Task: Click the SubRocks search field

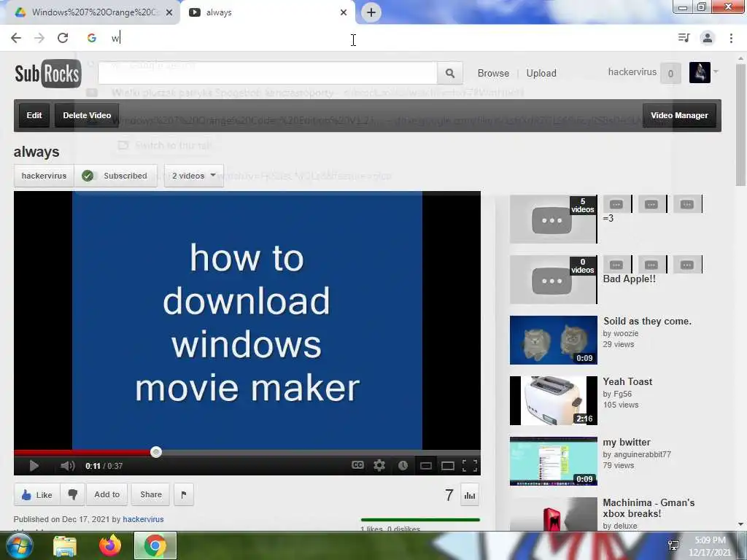Action: pos(268,73)
